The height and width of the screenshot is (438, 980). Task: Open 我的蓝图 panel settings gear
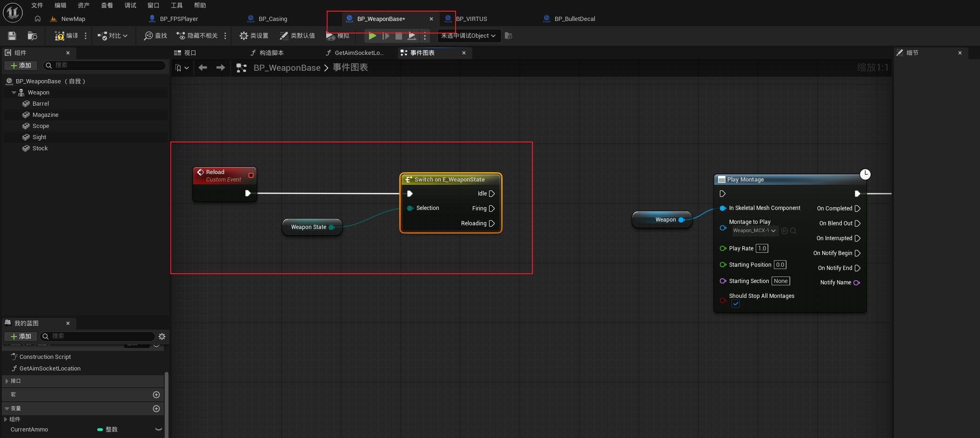tap(162, 337)
